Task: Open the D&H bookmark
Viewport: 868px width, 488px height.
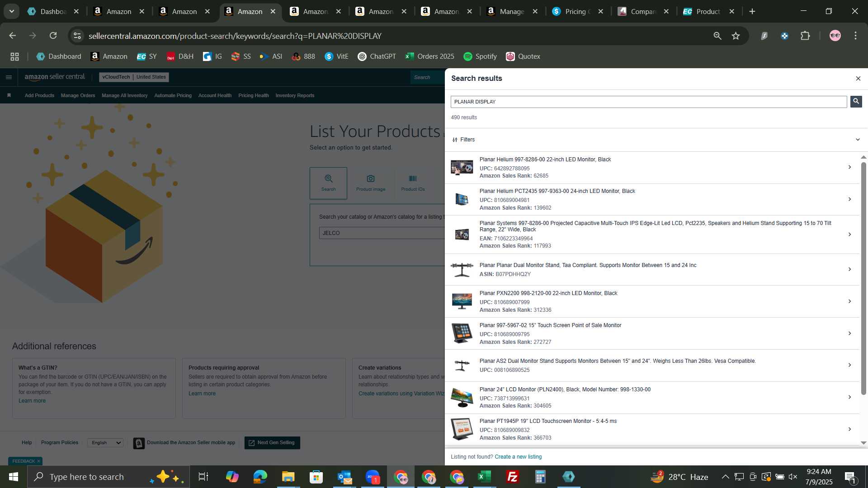Action: pyautogui.click(x=180, y=56)
